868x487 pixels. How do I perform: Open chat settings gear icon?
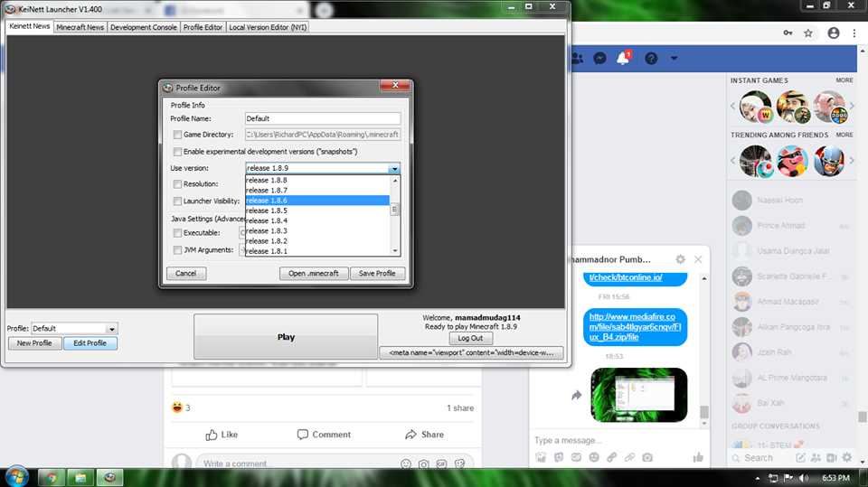(x=680, y=259)
